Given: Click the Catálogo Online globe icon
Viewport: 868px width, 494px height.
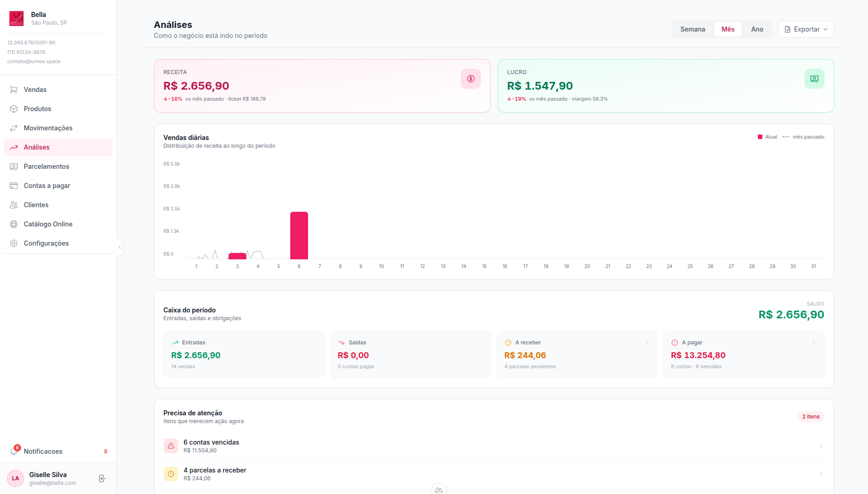Looking at the screenshot, I should (14, 224).
